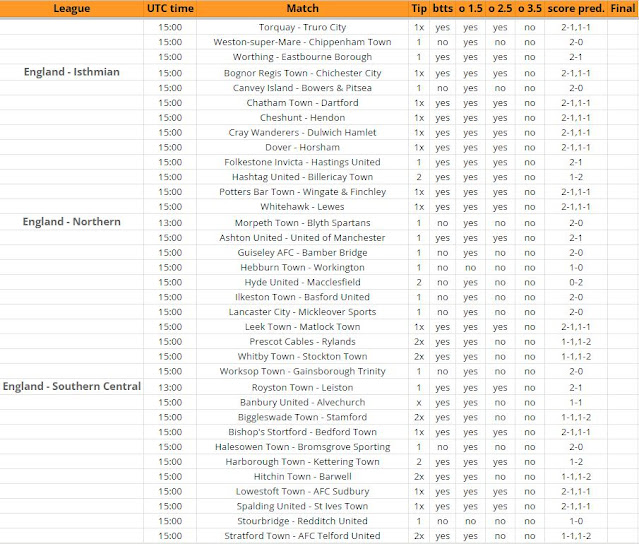
Task: Select Harborough Town - Kettering Town match
Action: tap(302, 462)
